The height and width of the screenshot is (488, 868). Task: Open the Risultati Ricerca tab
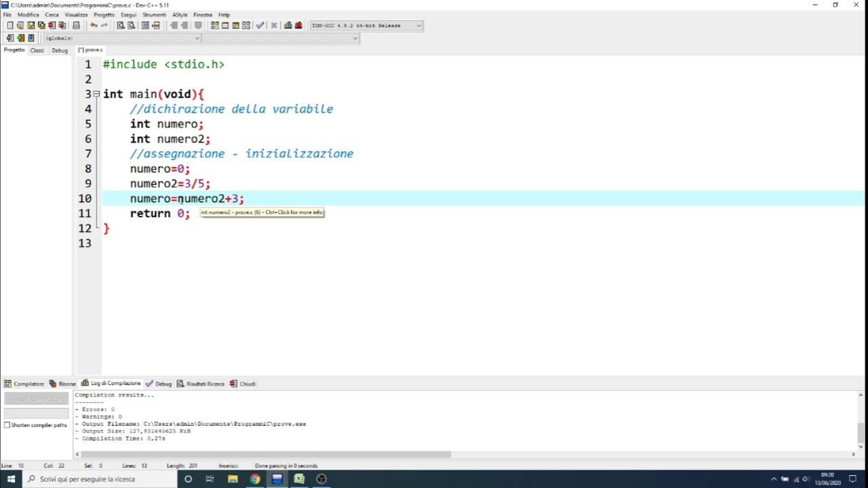(201, 384)
